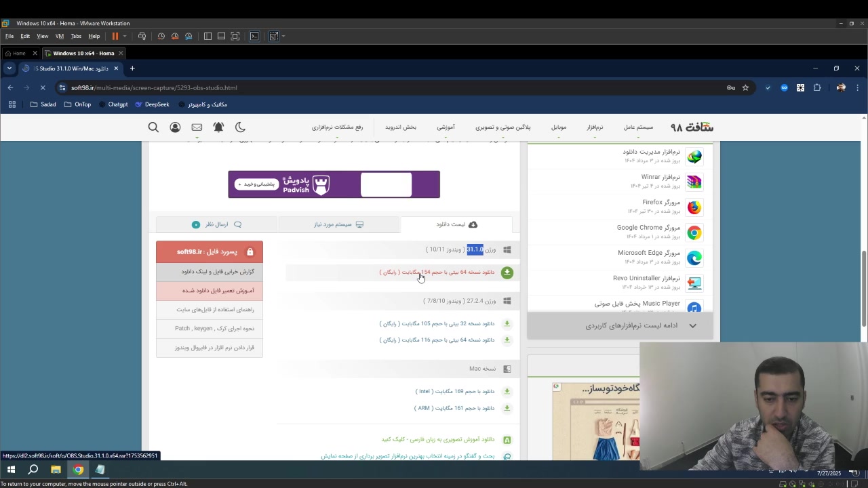Open the stretch guest dropdown arrow in VMware

(x=283, y=36)
